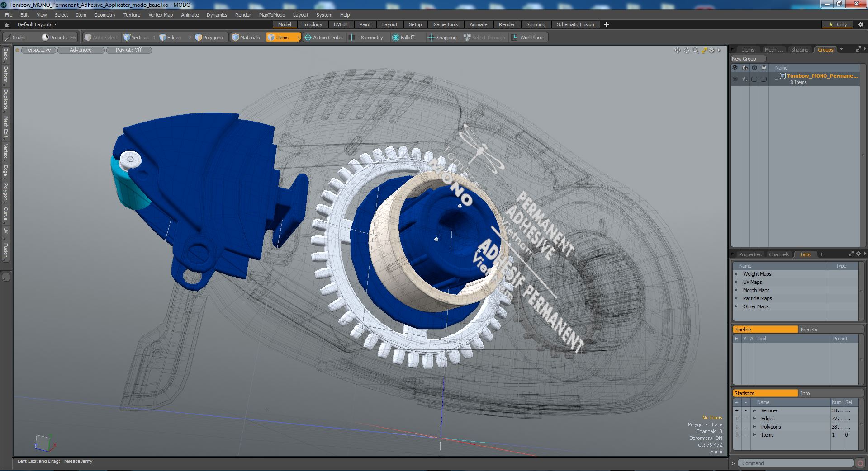
Task: Toggle the third column checkbox of Tombow_MONO group
Action: point(754,79)
